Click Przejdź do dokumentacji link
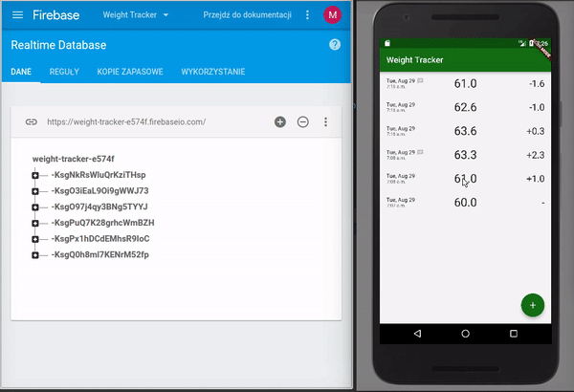The height and width of the screenshot is (392, 574). click(248, 15)
